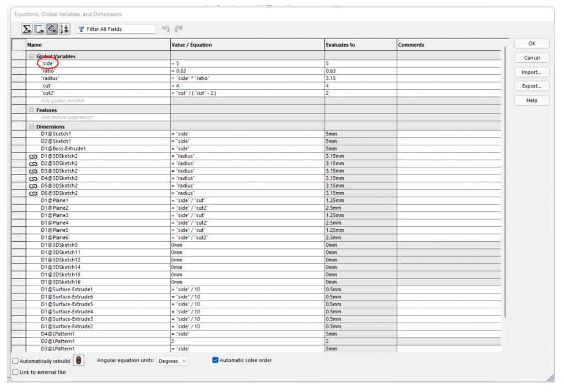Select the Ordered View icon
This screenshot has width=564, height=392.
65,29
